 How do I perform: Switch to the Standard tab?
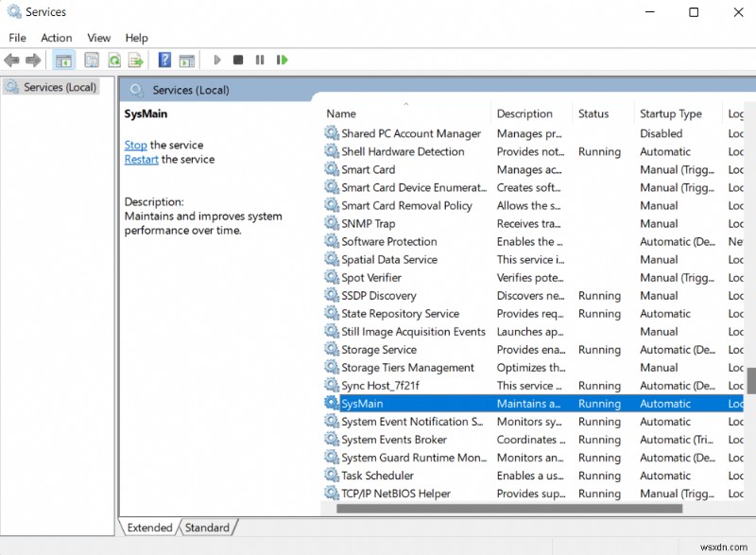click(x=207, y=528)
